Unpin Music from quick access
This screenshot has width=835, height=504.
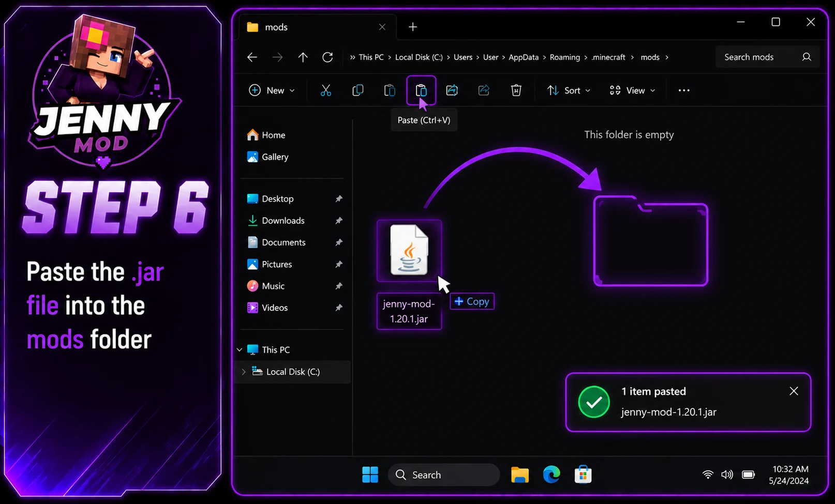click(x=339, y=286)
